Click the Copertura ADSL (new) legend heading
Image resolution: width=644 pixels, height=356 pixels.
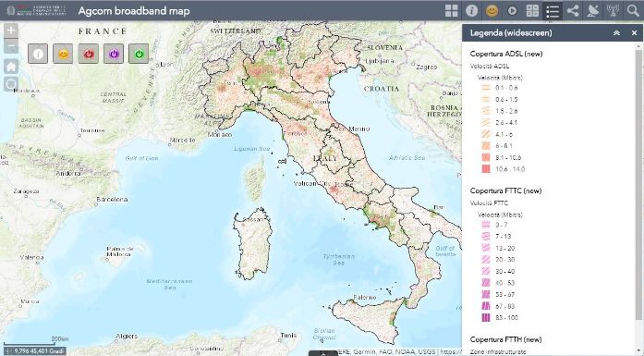tap(506, 54)
